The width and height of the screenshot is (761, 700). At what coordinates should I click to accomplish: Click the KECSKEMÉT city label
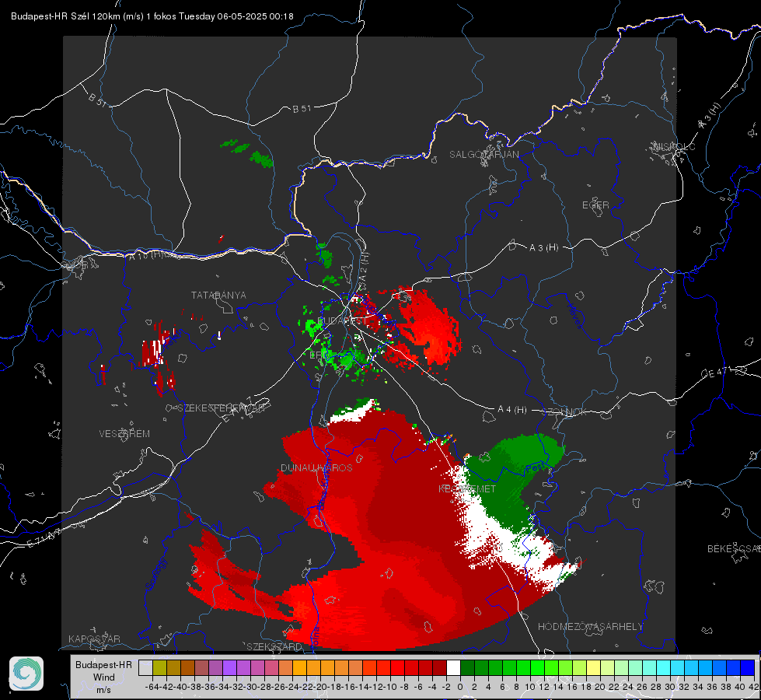(467, 488)
